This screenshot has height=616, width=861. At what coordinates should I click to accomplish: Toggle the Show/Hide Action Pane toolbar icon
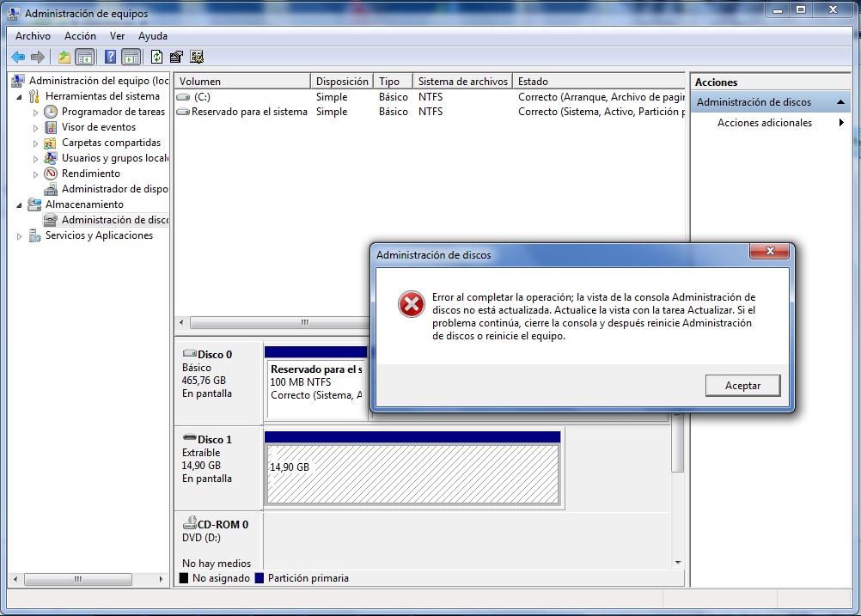pos(131,57)
